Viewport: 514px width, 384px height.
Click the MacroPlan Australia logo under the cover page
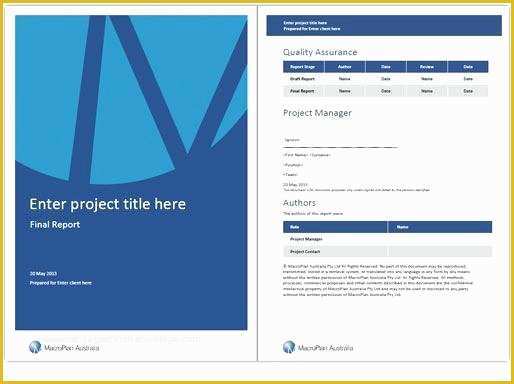64,347
